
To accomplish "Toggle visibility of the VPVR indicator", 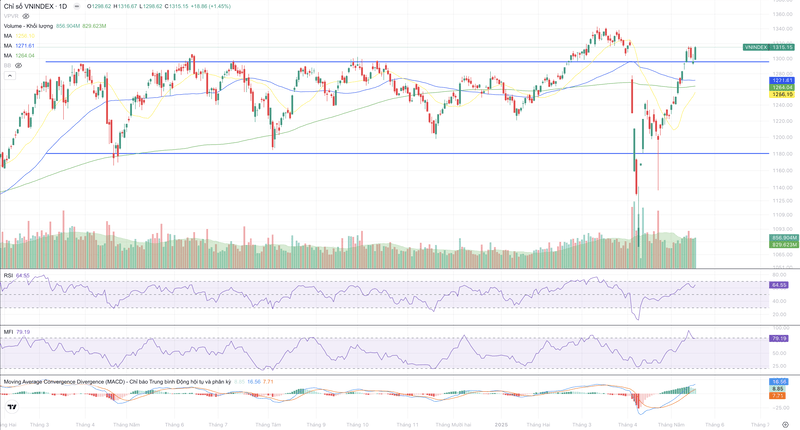I will point(26,16).
